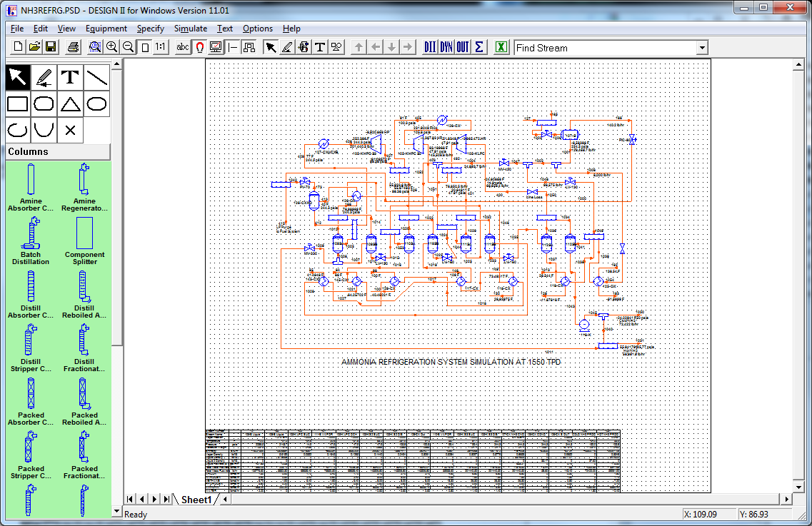Select the T text tool in top toolbar
812x526 pixels.
[320, 47]
